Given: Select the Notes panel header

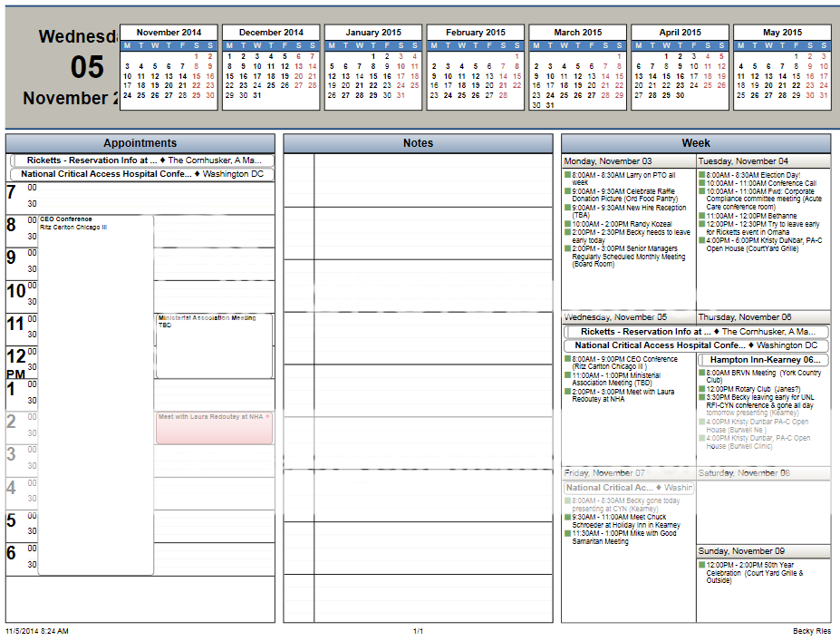Looking at the screenshot, I should (x=418, y=143).
